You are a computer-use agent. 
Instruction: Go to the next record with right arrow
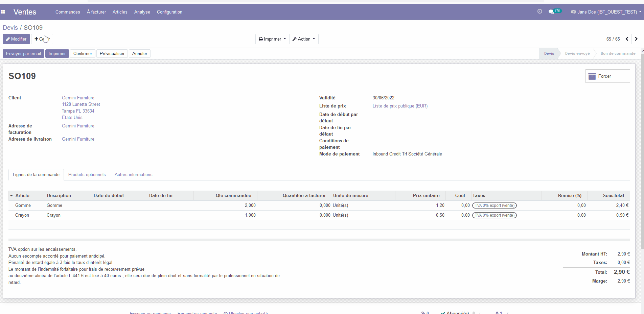636,39
